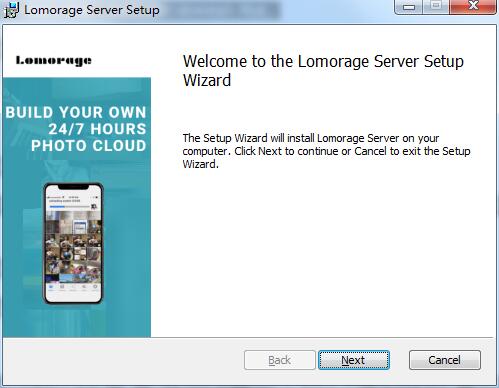Click the "BUILD YOUR OWN 24/7 HOURS PHOTO CLOUD" banner text
Screen dimensions: 499x388
click(76, 129)
